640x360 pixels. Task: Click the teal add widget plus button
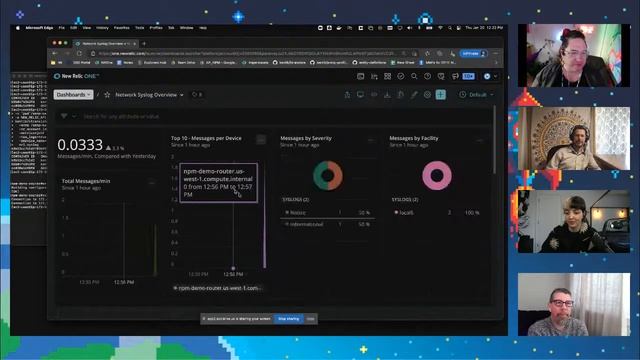[441, 95]
